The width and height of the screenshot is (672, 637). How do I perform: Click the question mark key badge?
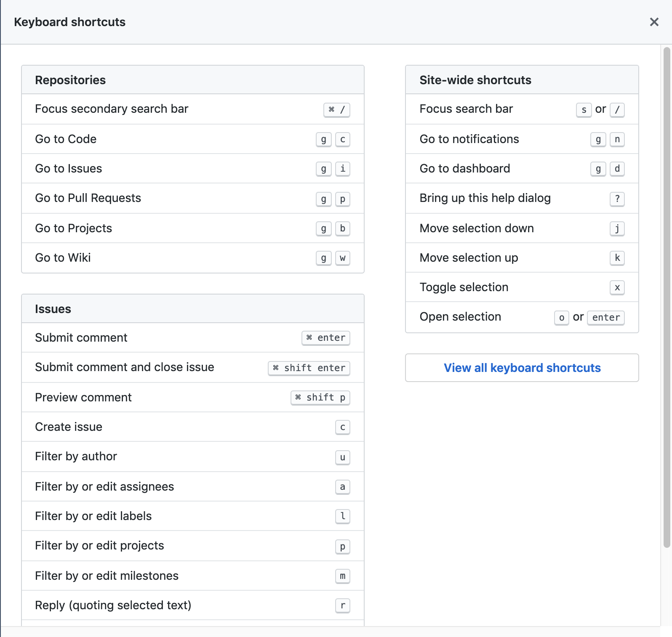pos(617,199)
